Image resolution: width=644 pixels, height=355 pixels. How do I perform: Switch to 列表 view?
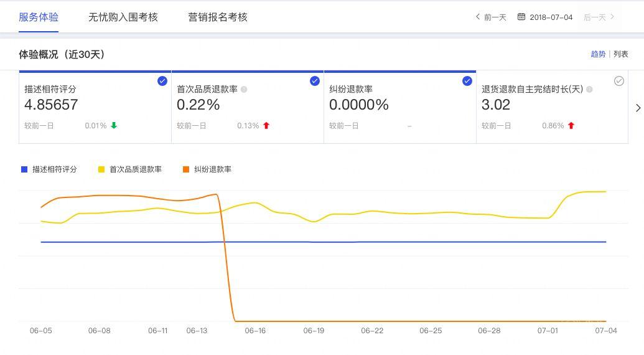(621, 54)
